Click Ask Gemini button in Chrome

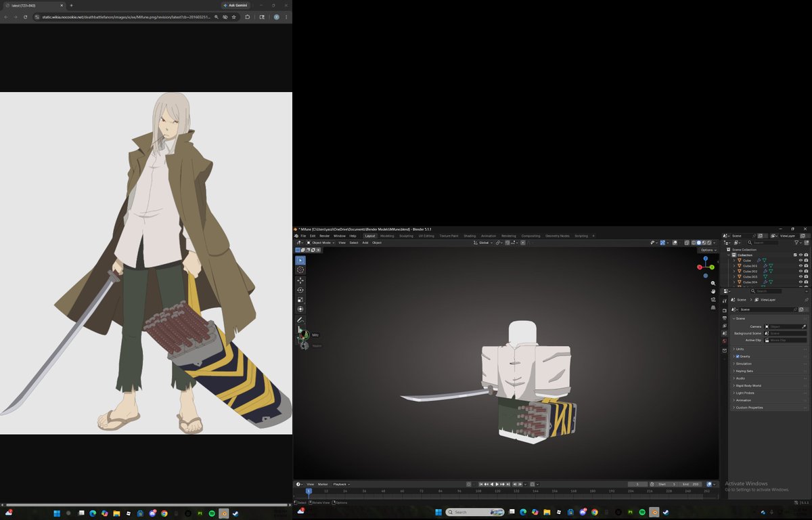pyautogui.click(x=235, y=5)
